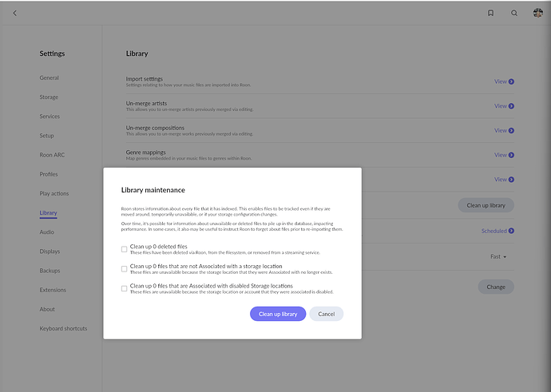The width and height of the screenshot is (551, 392).
Task: Click the search magnifier icon
Action: tap(514, 13)
